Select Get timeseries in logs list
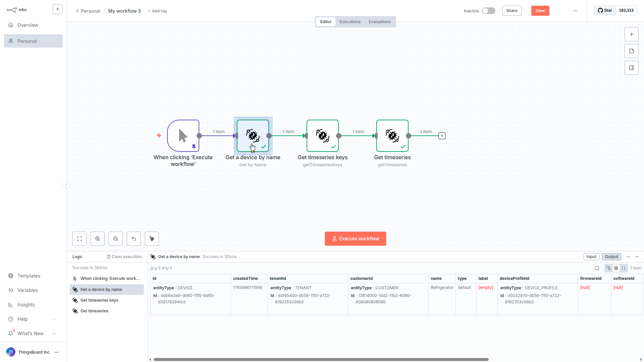644x362 pixels. tap(94, 311)
